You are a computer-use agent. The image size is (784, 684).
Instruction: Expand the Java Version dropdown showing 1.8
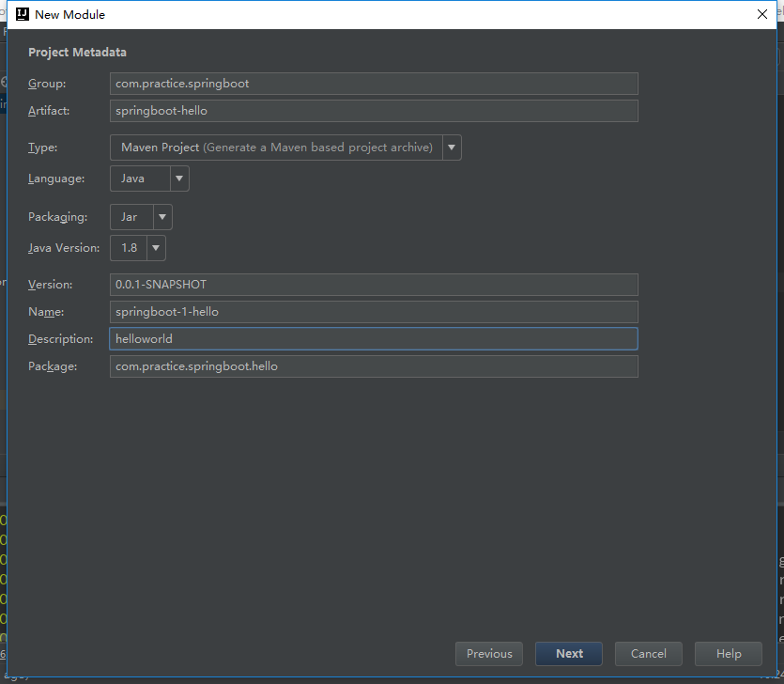(x=137, y=248)
